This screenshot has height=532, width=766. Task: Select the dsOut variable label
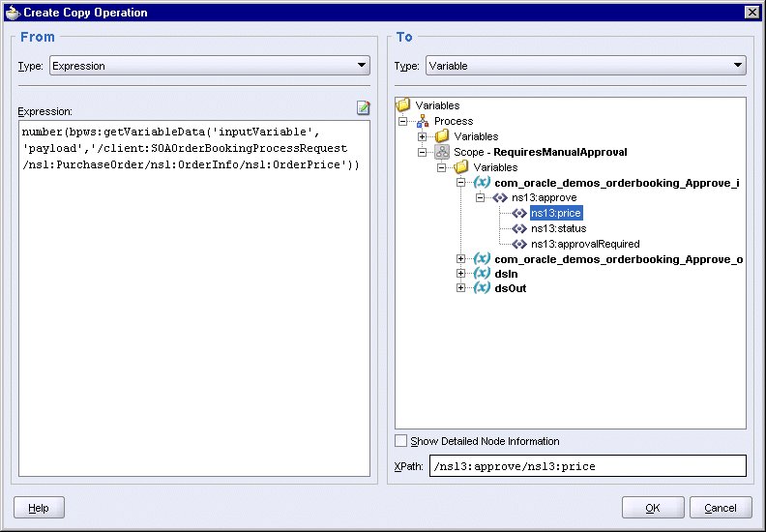[x=511, y=287]
